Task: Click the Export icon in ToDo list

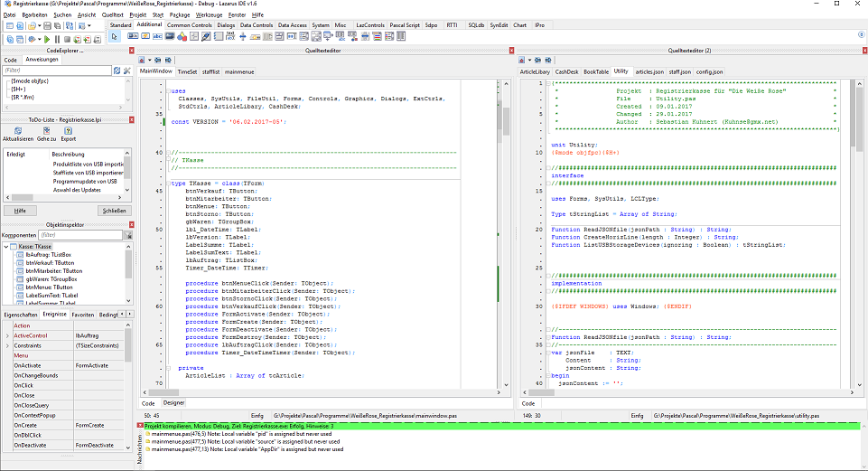Action: tap(69, 129)
